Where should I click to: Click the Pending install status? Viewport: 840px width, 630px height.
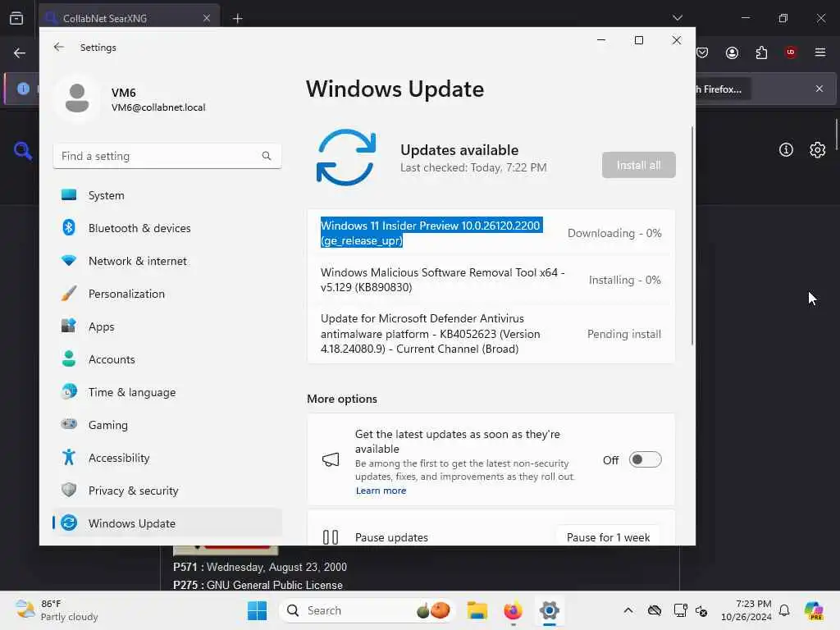(x=624, y=335)
